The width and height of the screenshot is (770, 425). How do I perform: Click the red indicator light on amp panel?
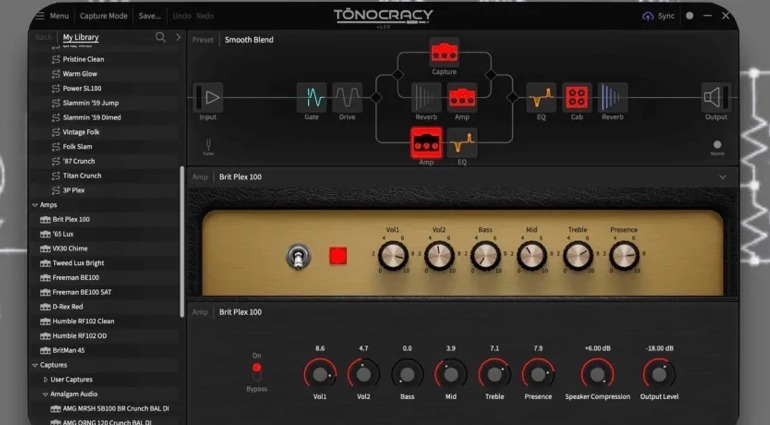click(x=338, y=256)
